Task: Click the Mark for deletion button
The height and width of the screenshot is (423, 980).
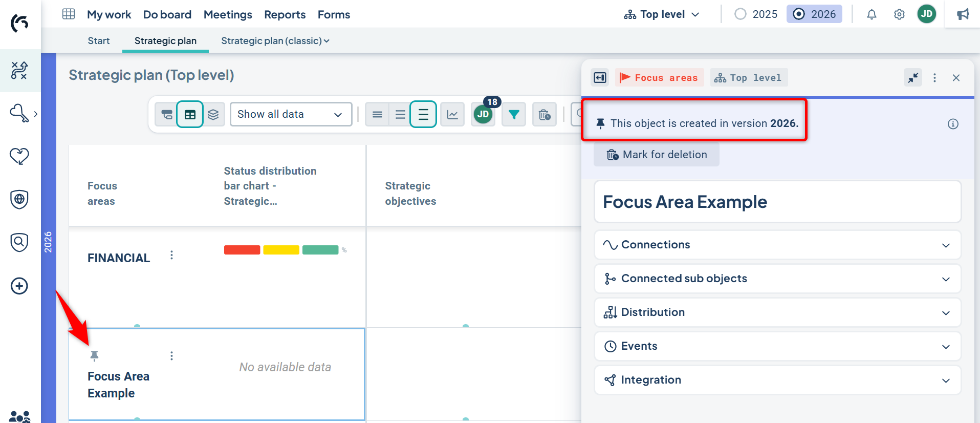Action: coord(657,155)
